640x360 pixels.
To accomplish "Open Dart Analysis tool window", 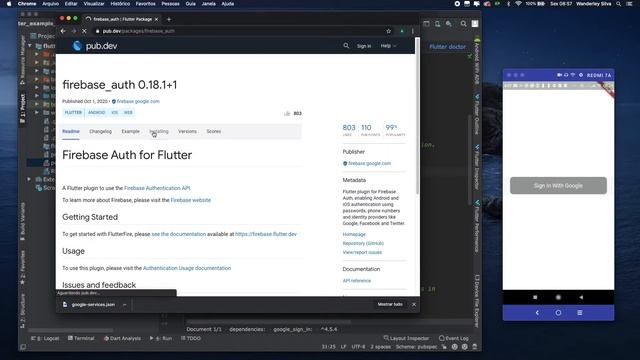I will (122, 338).
